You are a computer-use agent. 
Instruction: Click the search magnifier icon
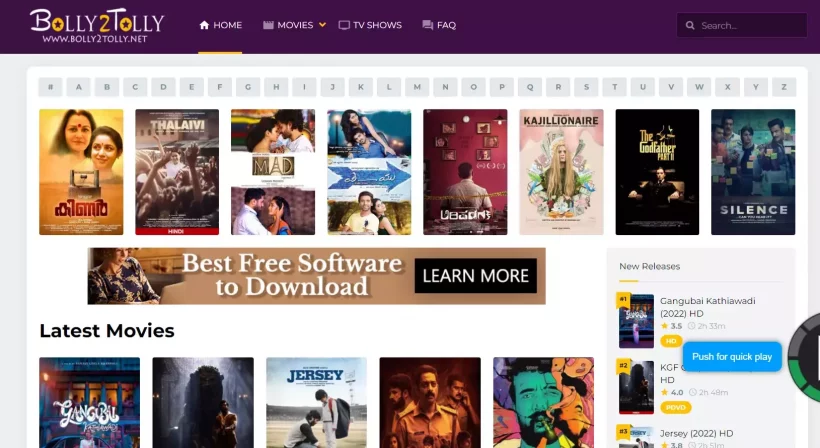coord(691,26)
